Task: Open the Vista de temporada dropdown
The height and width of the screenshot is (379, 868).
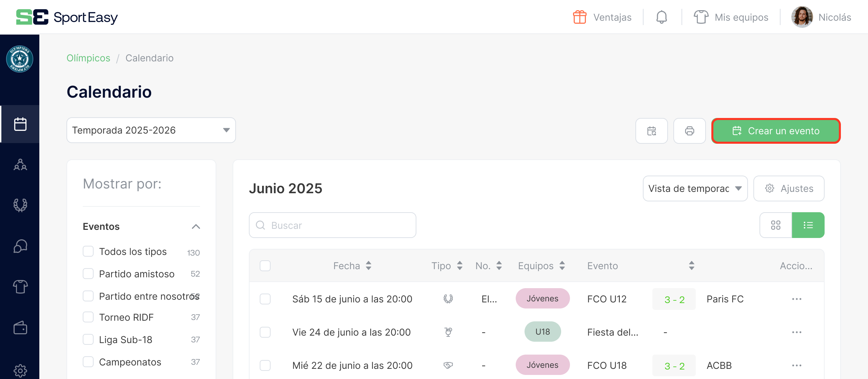Action: click(x=695, y=188)
